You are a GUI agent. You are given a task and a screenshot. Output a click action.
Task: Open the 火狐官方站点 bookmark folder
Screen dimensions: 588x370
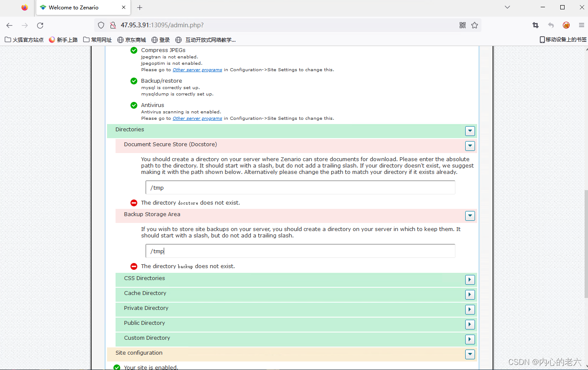click(x=24, y=40)
